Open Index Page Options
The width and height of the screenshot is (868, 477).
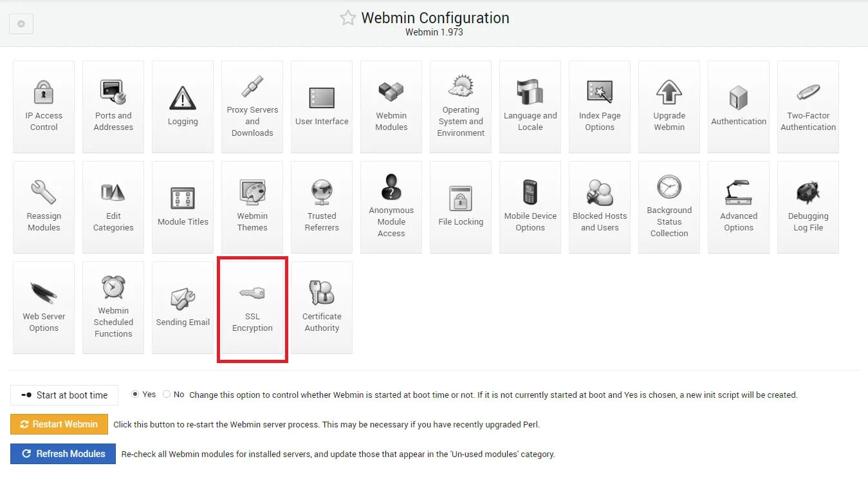[x=600, y=107]
